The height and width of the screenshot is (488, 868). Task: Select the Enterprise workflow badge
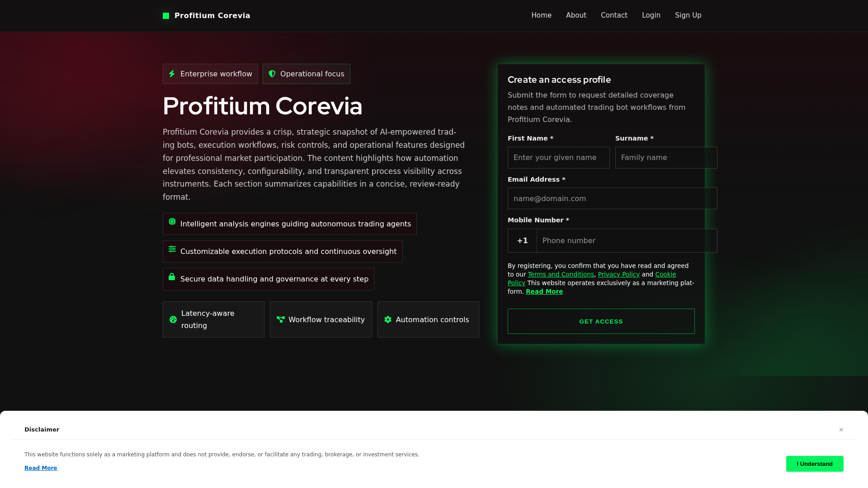(210, 74)
